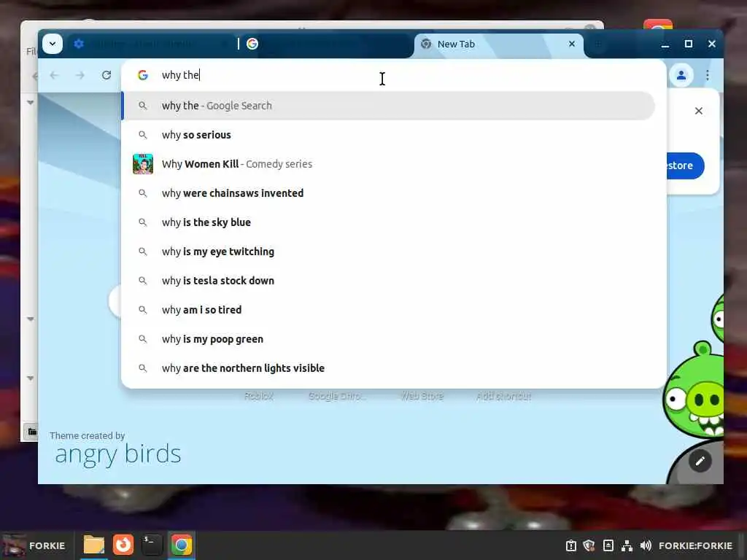Viewport: 747px width, 560px height.
Task: Open the network tray icon
Action: coord(627,545)
